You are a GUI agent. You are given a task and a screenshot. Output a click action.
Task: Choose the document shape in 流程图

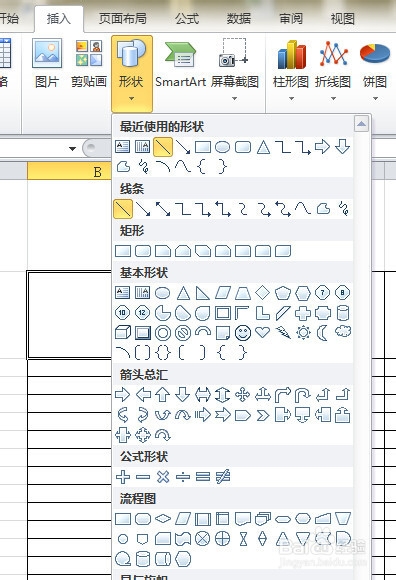(x=243, y=519)
